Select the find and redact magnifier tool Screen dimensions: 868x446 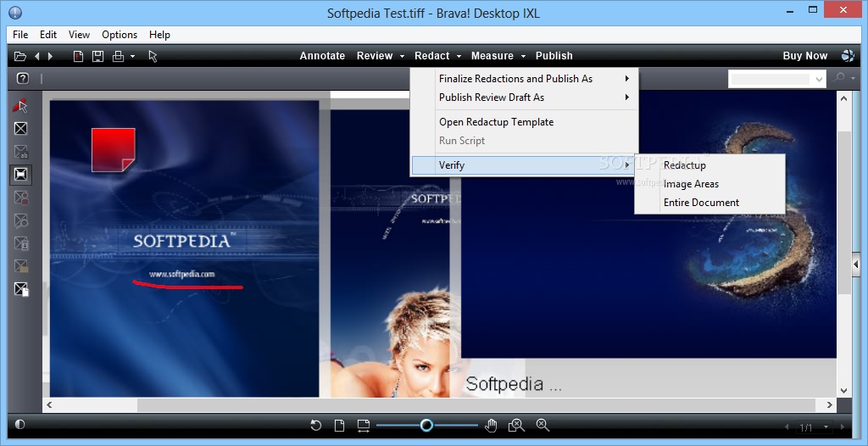click(20, 221)
